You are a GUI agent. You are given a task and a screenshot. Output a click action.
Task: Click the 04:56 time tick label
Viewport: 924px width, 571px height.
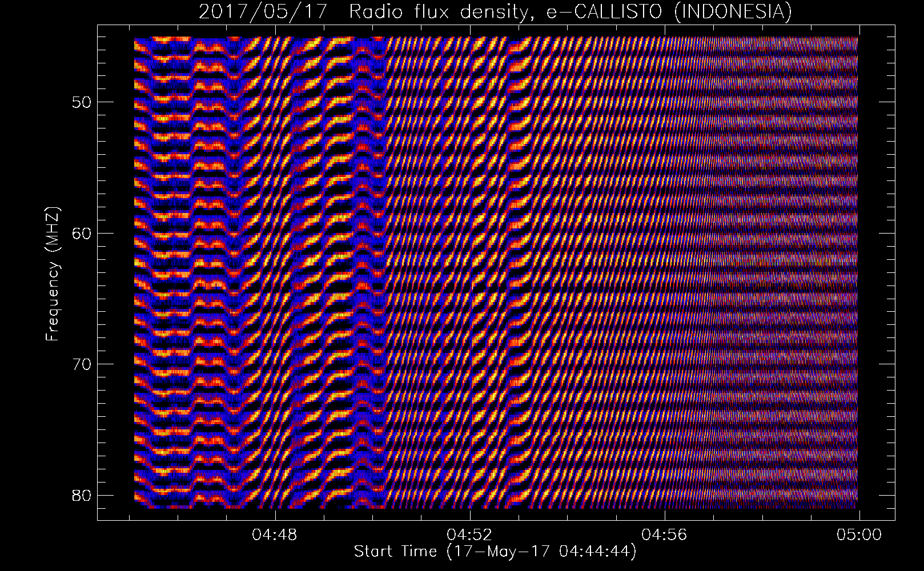point(665,535)
